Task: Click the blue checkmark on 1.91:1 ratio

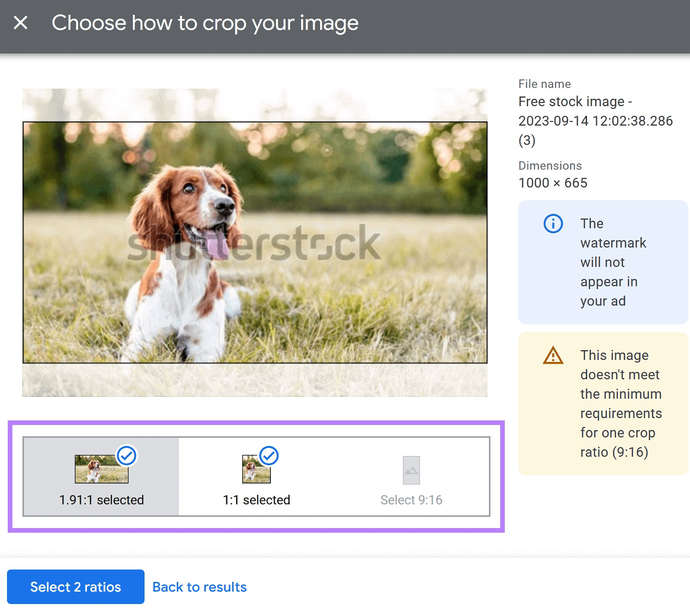Action: click(x=126, y=455)
